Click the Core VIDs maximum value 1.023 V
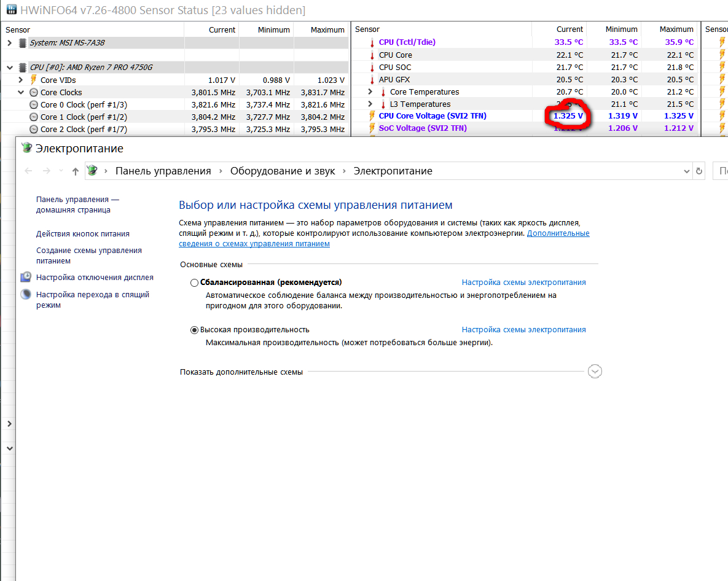Viewport: 728px width, 581px height. coord(331,80)
